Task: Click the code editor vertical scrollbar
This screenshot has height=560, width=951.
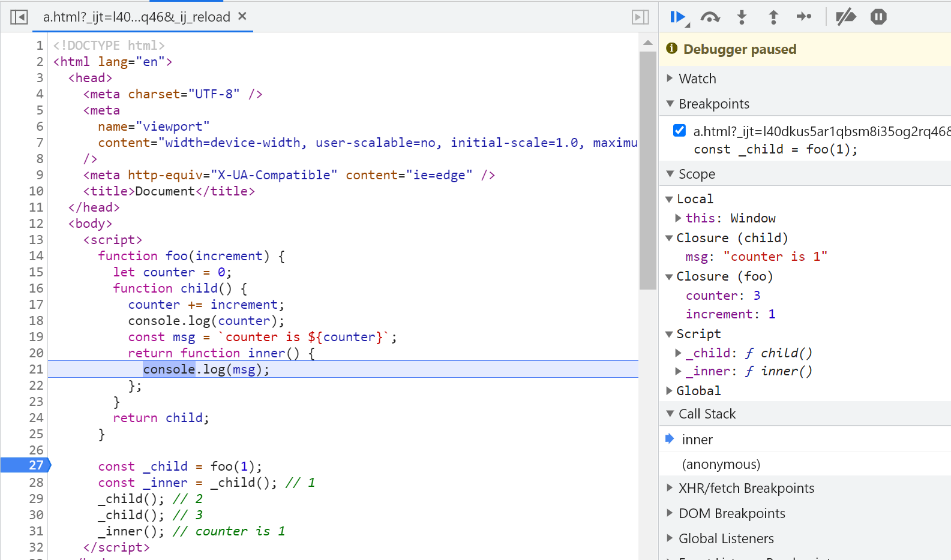Action: click(x=647, y=170)
